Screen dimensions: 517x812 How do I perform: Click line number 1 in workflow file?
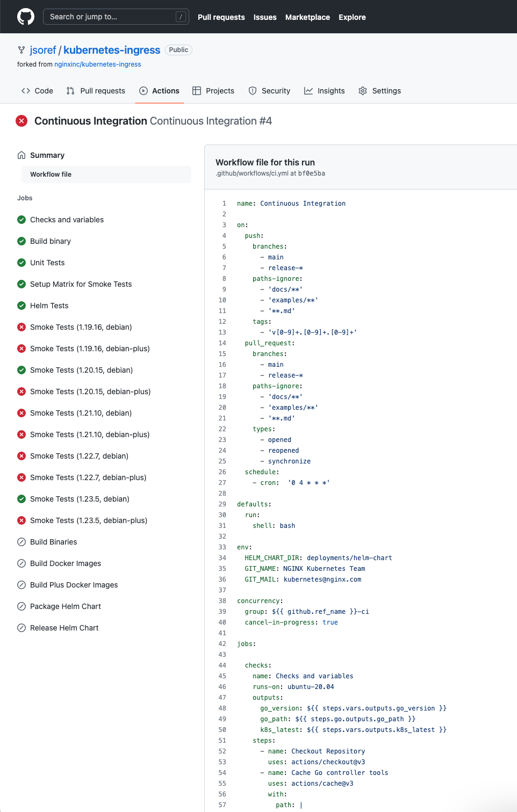(x=224, y=204)
